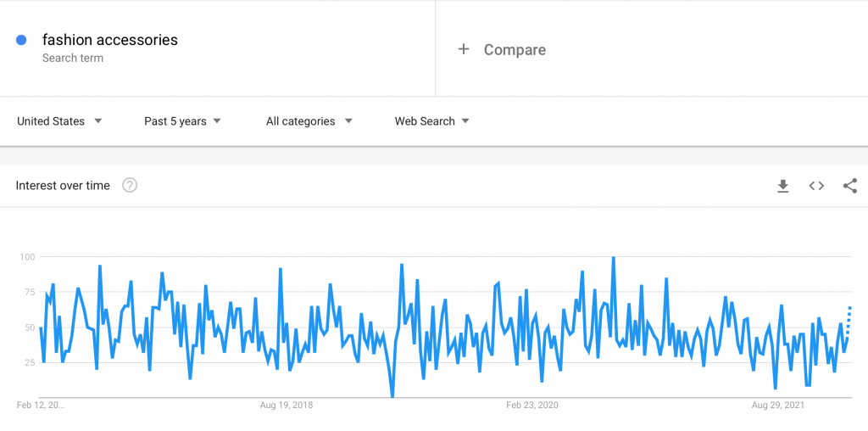
Task: Click the Compare button
Action: click(x=502, y=49)
